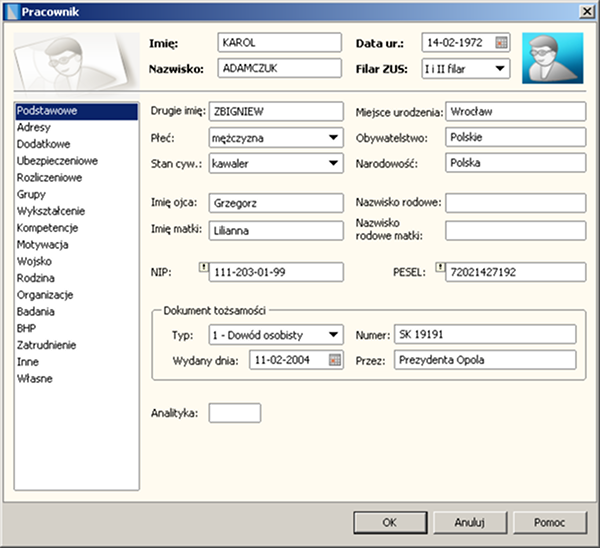Open the Ubezpieczeniowe section
600x548 pixels.
pyautogui.click(x=56, y=160)
